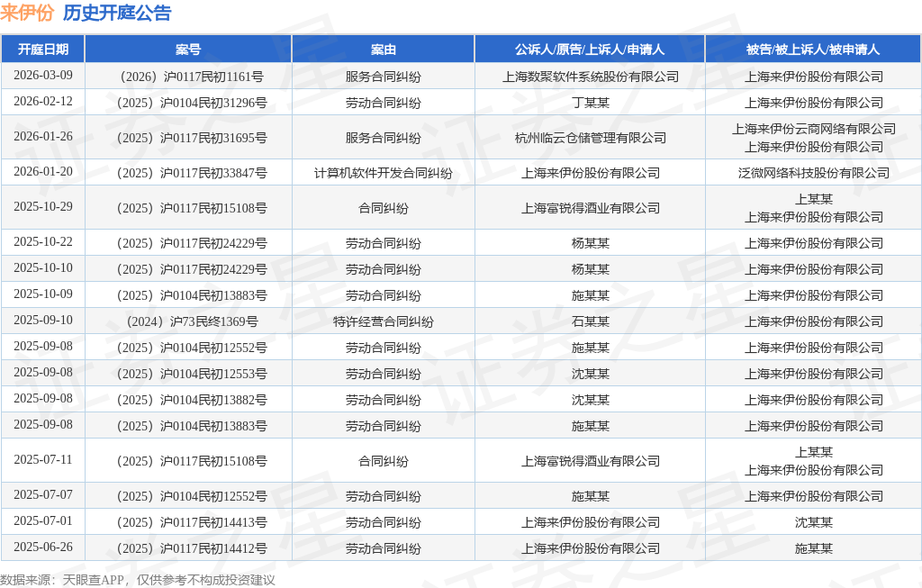Screen dimensions: 922x588
Task: Click defendant 沈某某 in 2025-07-01 row
Action: click(x=814, y=522)
